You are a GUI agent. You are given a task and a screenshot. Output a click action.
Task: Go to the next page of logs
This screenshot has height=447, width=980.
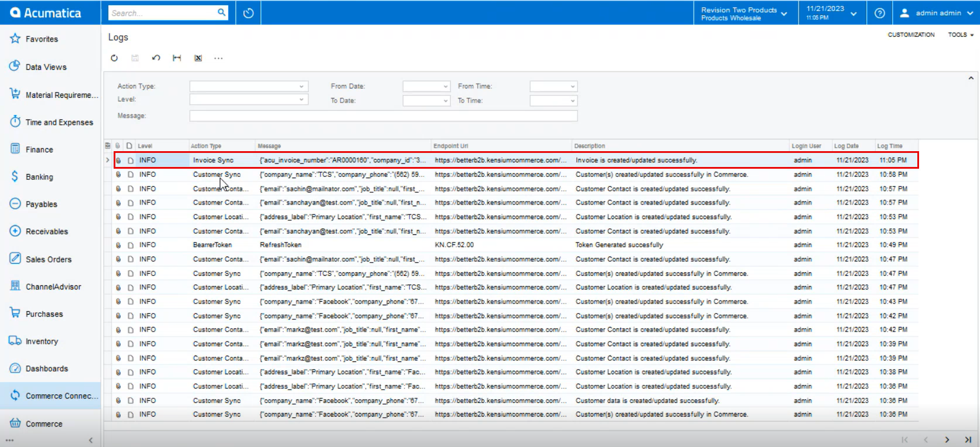(x=947, y=439)
